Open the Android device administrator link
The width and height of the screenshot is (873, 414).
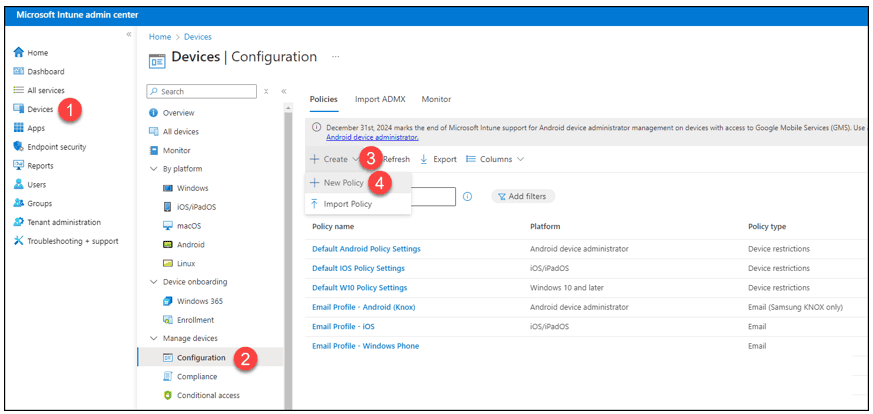tap(372, 137)
